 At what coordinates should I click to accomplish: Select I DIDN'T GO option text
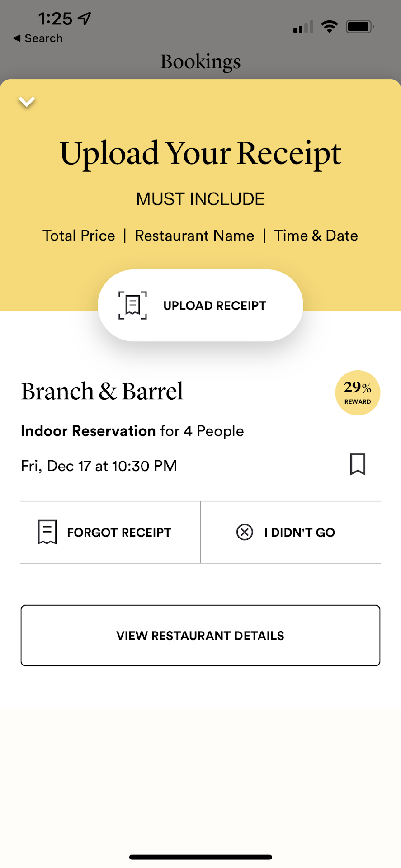(x=299, y=533)
